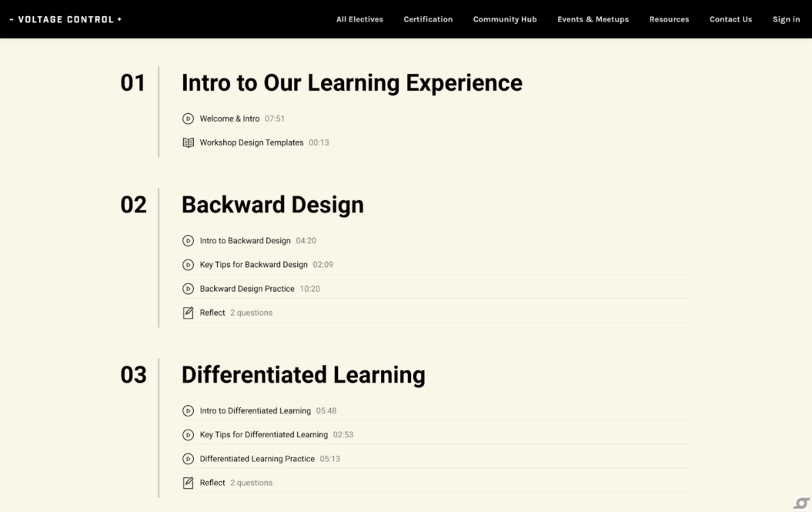The image size is (812, 512).
Task: Click the book icon for Workshop Design Templates
Action: 189,142
